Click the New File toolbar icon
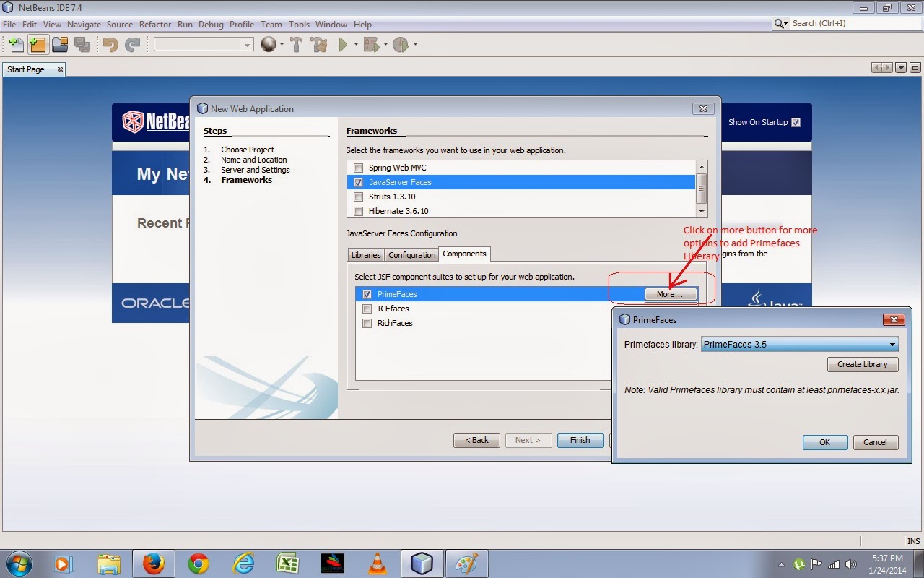Viewport: 924px width, 578px height. tap(16, 45)
